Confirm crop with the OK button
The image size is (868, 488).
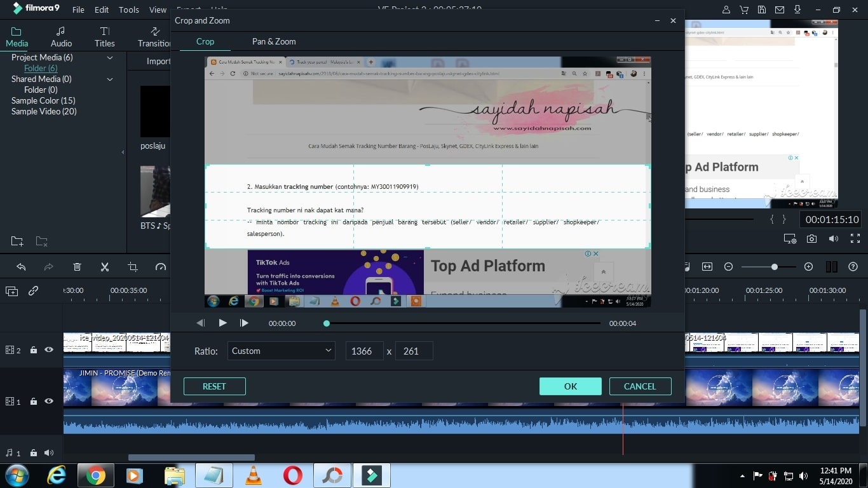571,386
